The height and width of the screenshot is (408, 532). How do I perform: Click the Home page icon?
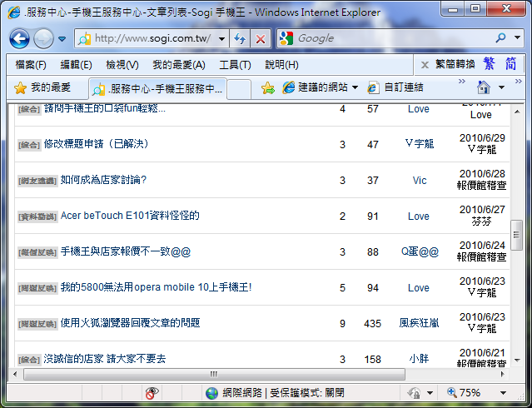click(483, 87)
